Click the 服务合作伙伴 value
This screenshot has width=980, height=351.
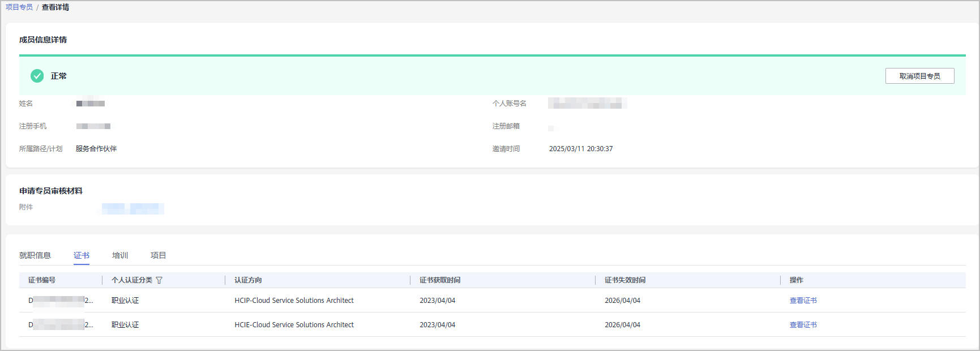96,149
